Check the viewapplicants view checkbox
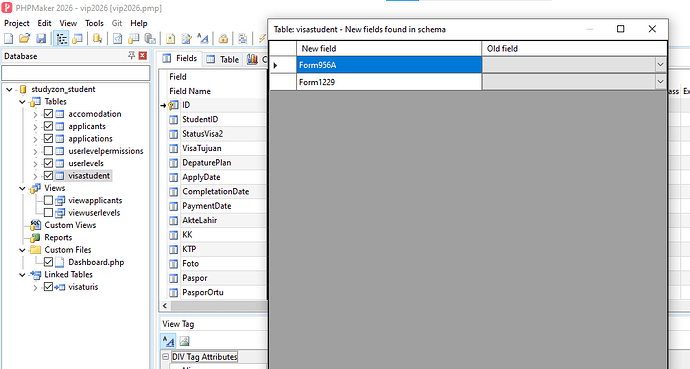This screenshot has height=369, width=690. [x=48, y=200]
